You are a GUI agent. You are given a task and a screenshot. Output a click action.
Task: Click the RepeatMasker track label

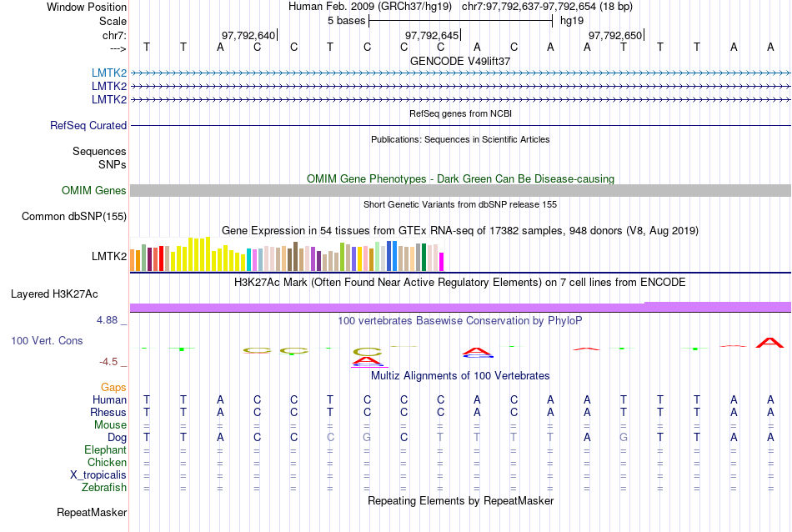tap(92, 512)
